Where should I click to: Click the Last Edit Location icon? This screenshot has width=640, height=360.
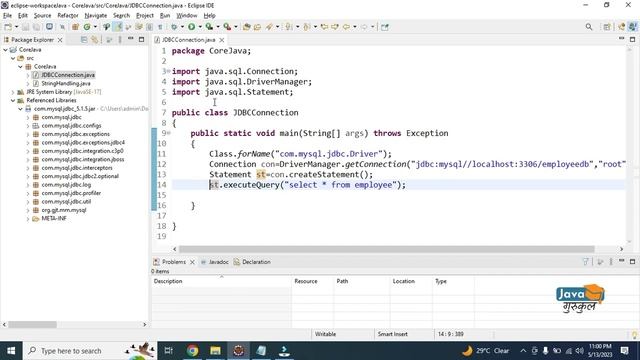pos(324,27)
